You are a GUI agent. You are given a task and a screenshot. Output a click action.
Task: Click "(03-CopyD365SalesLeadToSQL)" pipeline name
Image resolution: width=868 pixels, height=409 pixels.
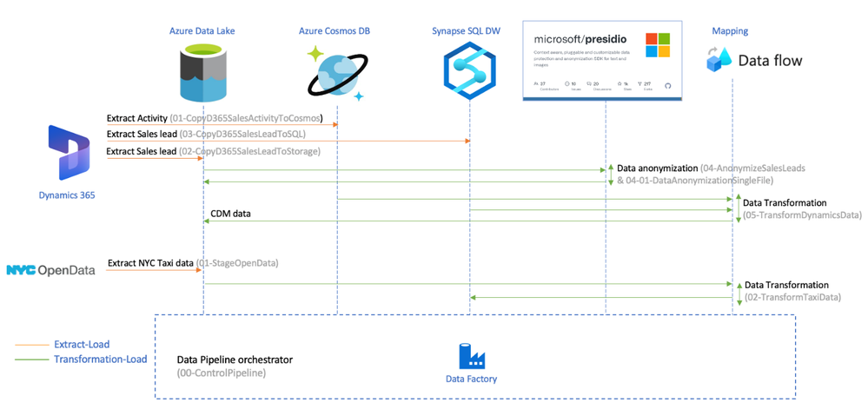click(x=243, y=135)
